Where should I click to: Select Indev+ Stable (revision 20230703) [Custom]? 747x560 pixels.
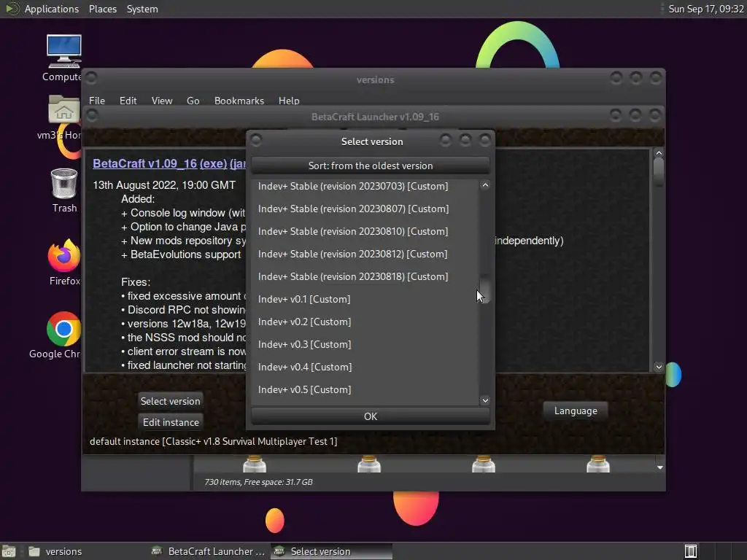tap(365, 186)
